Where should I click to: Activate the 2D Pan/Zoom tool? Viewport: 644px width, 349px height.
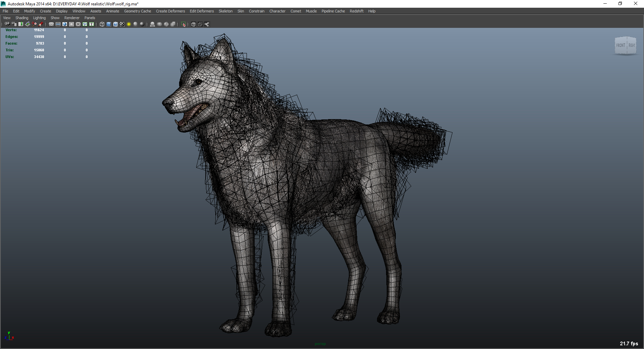pyautogui.click(x=34, y=24)
